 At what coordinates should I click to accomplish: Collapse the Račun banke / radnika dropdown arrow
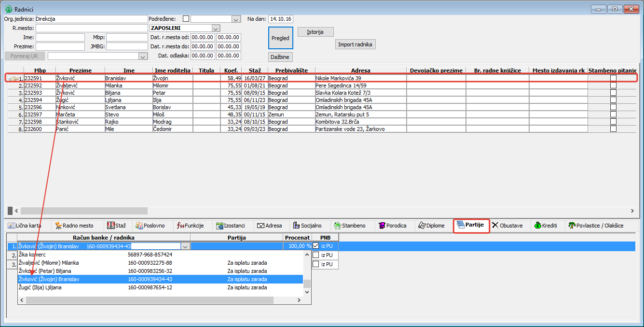coord(185,246)
